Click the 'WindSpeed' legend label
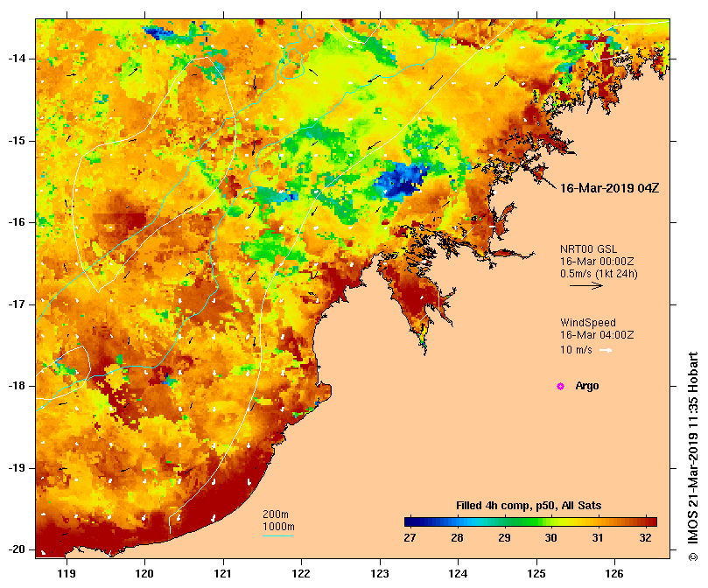This screenshot has height=588, width=708. click(x=588, y=323)
